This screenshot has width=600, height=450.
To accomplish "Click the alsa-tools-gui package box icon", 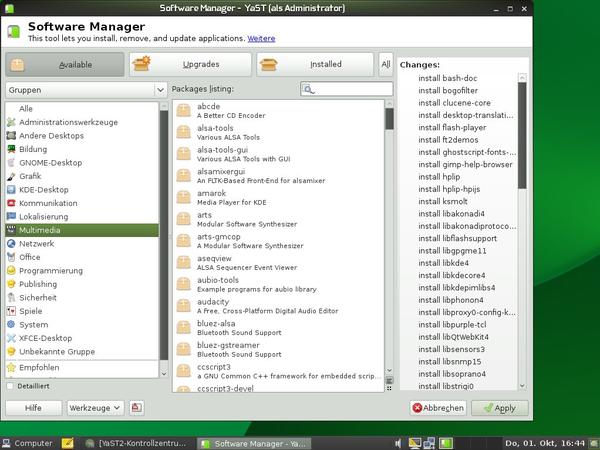I will tap(184, 154).
